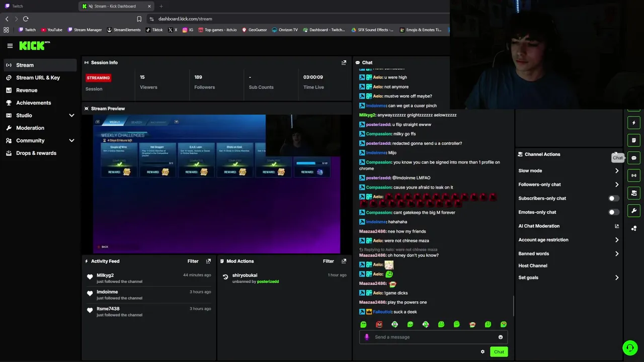This screenshot has width=644, height=362.
Task: Click the Stream Preview video
Action: tap(217, 184)
